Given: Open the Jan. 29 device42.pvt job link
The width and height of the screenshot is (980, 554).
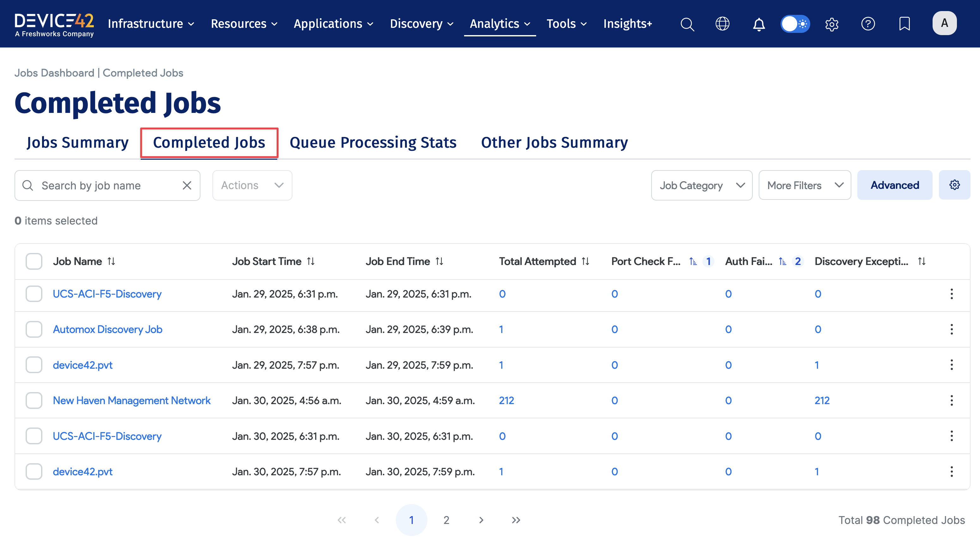Looking at the screenshot, I should 83,365.
